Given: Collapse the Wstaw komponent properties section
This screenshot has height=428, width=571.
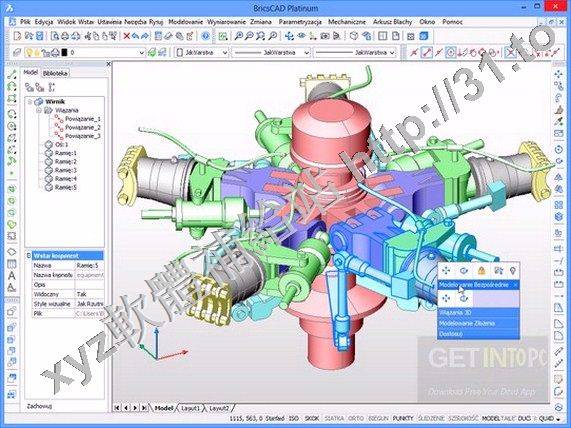Looking at the screenshot, I should pos(29,256).
